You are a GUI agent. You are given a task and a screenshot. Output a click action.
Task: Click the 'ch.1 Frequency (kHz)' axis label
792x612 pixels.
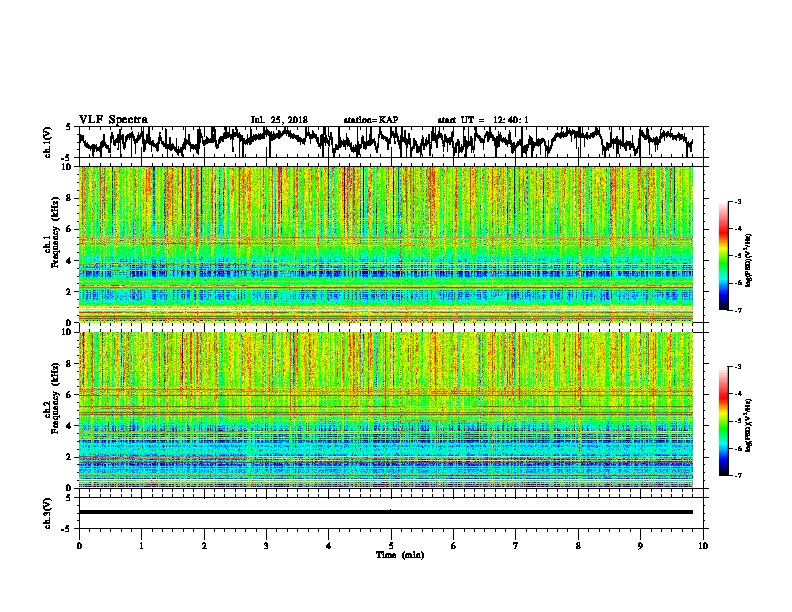tap(51, 232)
